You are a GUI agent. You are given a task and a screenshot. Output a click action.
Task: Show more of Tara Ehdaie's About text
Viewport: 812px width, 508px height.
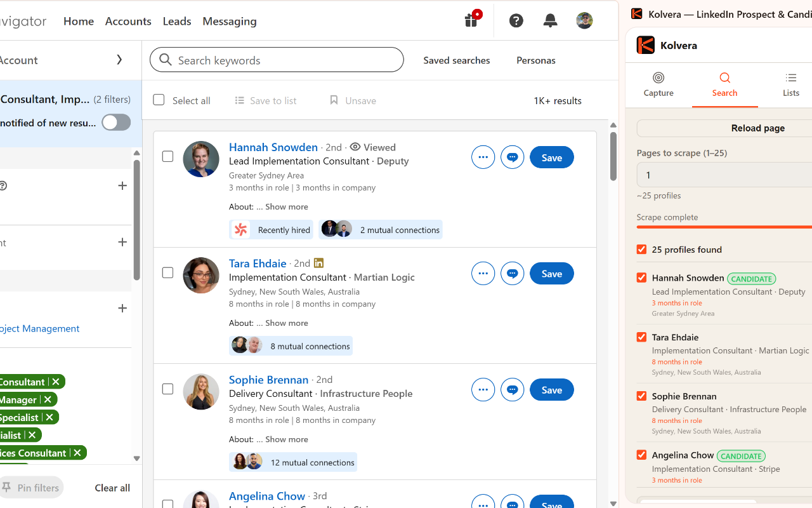(287, 323)
